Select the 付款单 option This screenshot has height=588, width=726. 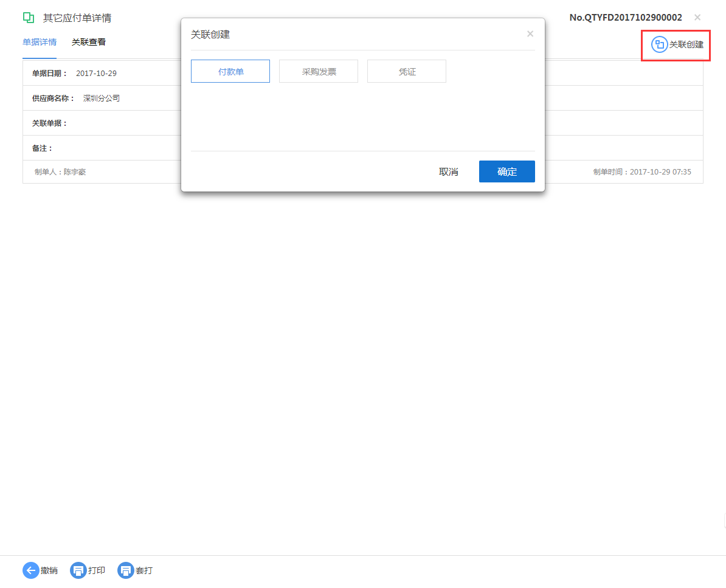230,71
